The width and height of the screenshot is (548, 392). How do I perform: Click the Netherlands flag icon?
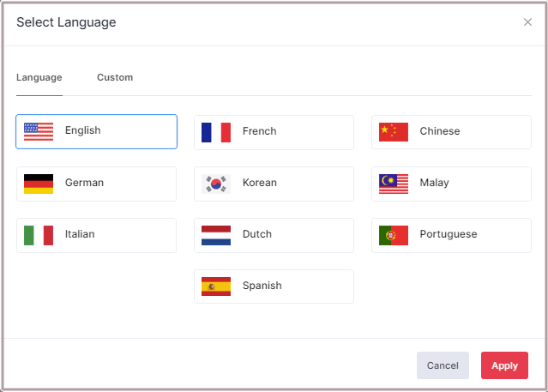[216, 235]
